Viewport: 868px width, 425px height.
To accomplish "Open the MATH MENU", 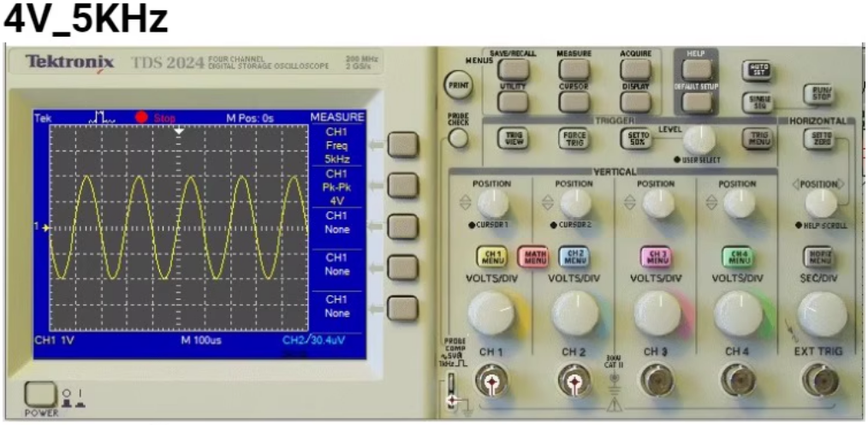I will click(x=533, y=257).
